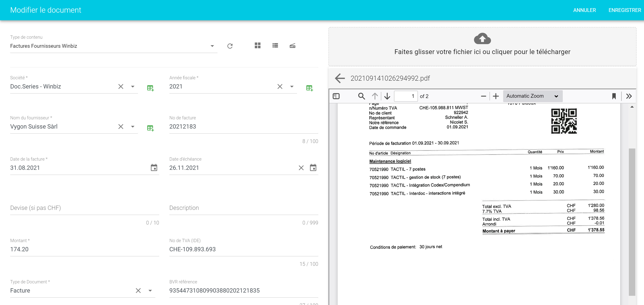644x305 pixels.
Task: Click the scanner icon in the header row
Action: 293,46
